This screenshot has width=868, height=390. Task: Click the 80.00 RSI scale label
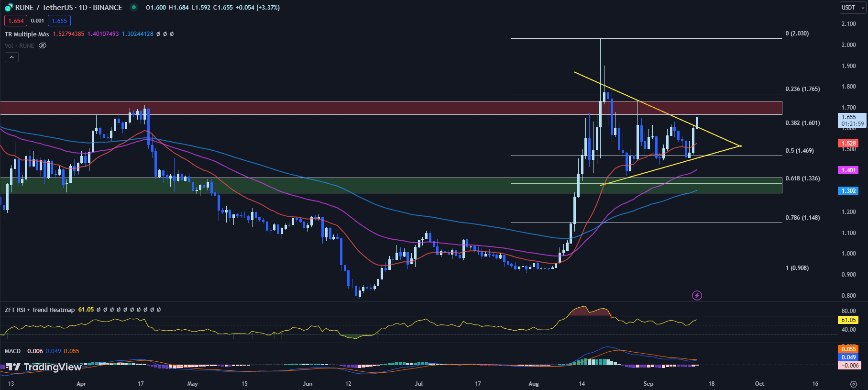[x=849, y=311]
